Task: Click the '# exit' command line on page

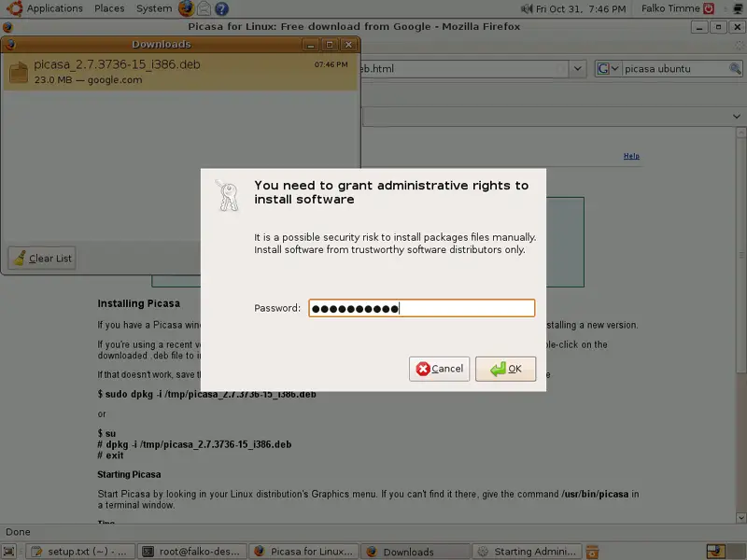Action: pyautogui.click(x=110, y=455)
